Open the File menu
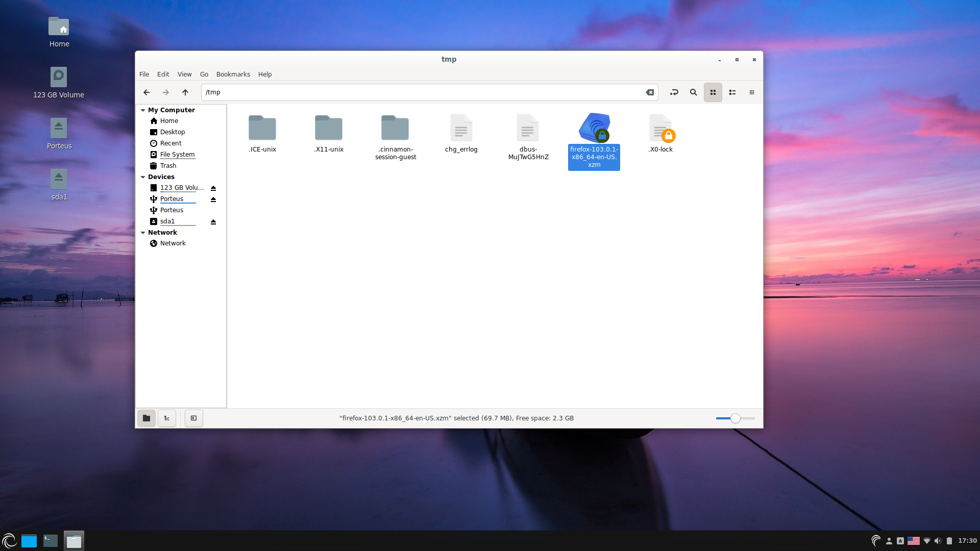The width and height of the screenshot is (980, 551). tap(144, 74)
